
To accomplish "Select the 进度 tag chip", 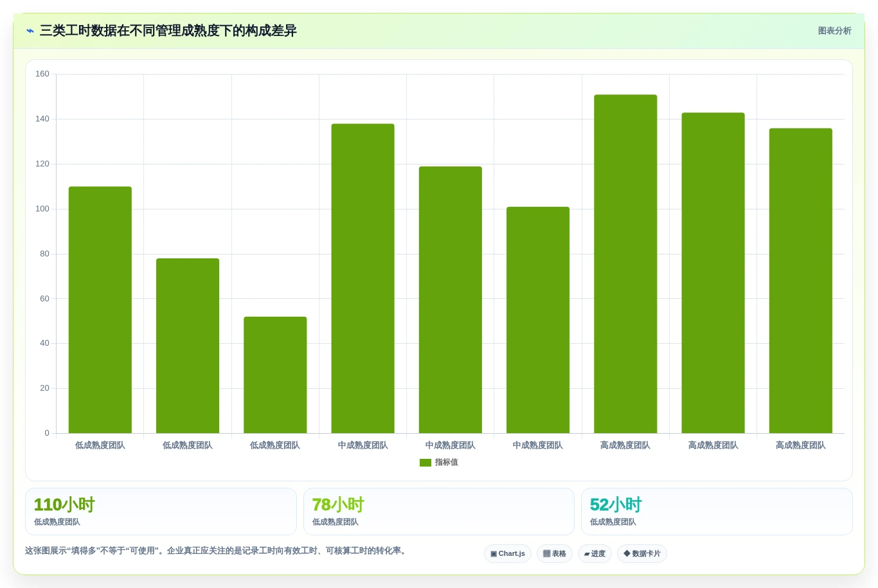I will tap(595, 553).
